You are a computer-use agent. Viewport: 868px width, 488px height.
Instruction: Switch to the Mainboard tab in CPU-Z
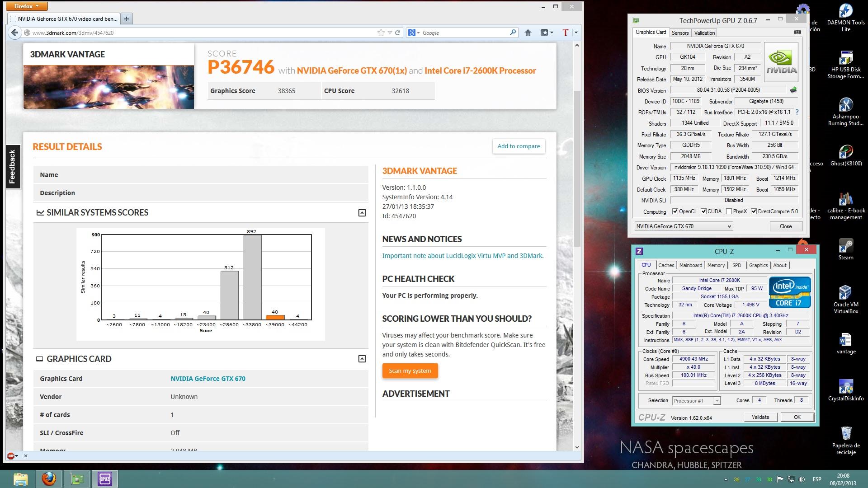pyautogui.click(x=690, y=265)
